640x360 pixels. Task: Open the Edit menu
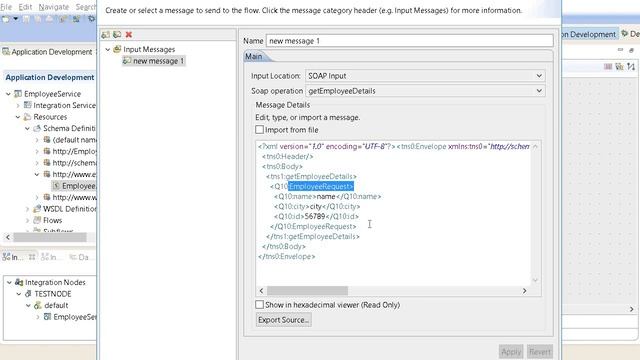tap(25, 7)
